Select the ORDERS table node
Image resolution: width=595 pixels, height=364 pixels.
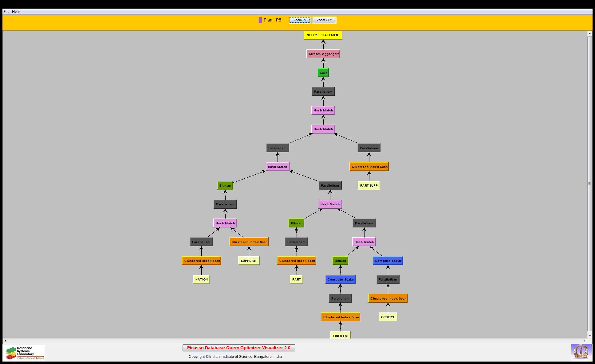pos(388,317)
